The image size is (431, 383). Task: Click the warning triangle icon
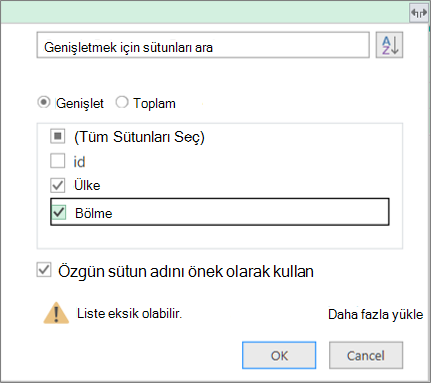pyautogui.click(x=56, y=313)
